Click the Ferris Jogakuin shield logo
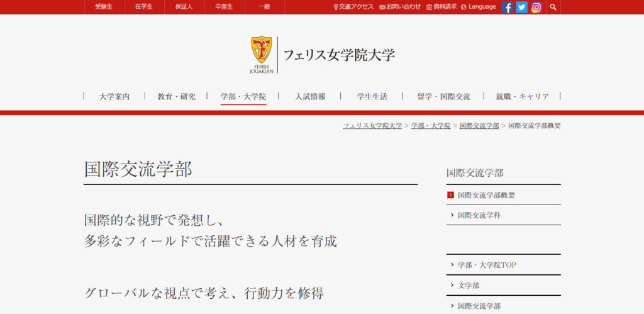Image resolution: width=644 pixels, height=314 pixels. coord(261,55)
